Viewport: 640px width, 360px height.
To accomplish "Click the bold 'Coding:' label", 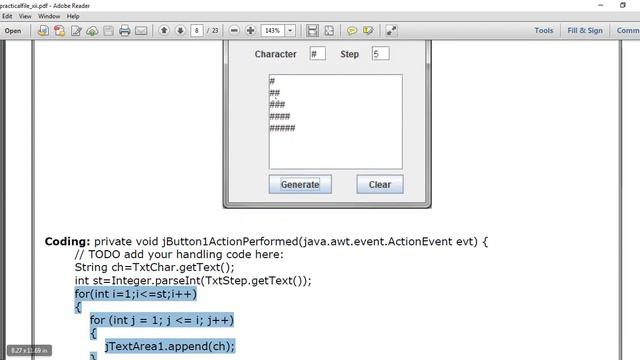I will click(x=67, y=241).
